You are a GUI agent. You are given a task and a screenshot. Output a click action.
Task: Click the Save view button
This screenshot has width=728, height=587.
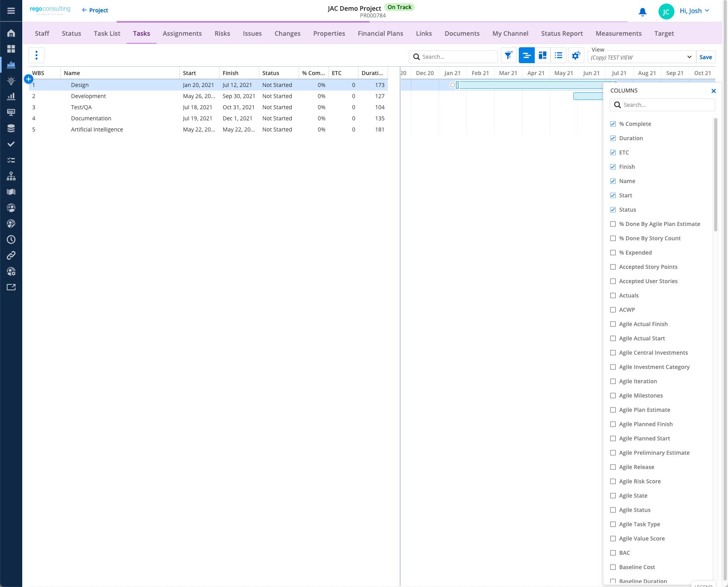[x=705, y=57]
